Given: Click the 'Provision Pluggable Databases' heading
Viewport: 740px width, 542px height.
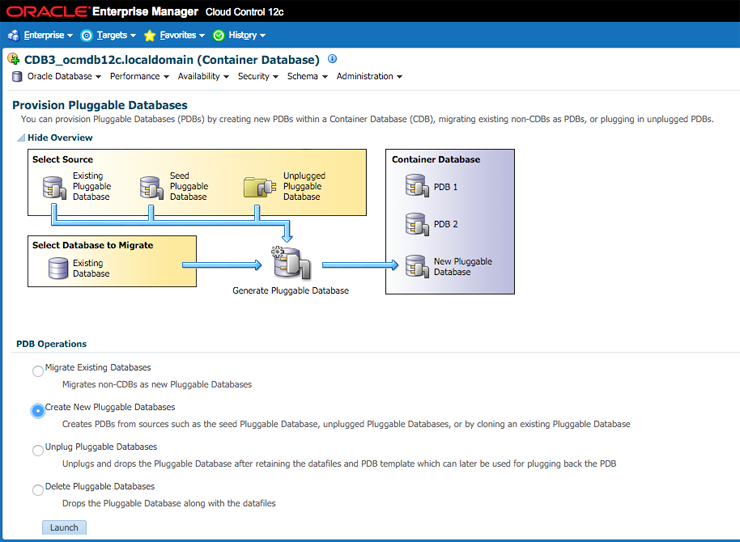Looking at the screenshot, I should click(100, 105).
